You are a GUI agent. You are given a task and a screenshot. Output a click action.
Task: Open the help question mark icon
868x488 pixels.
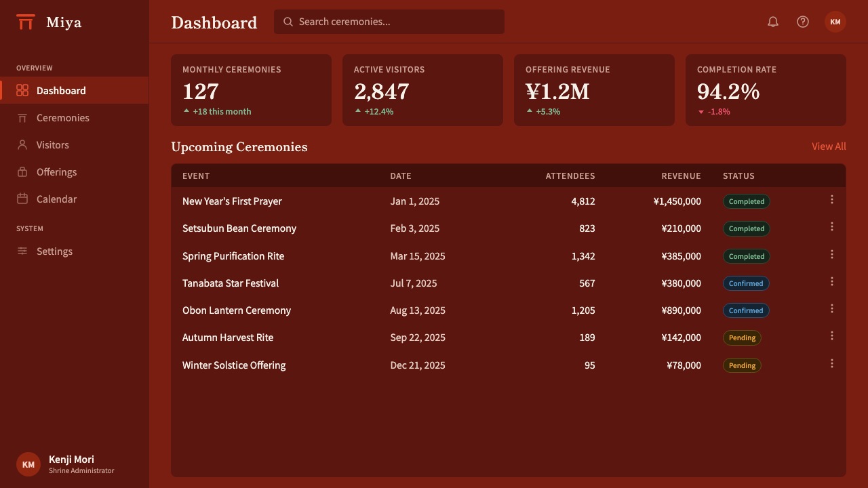803,22
